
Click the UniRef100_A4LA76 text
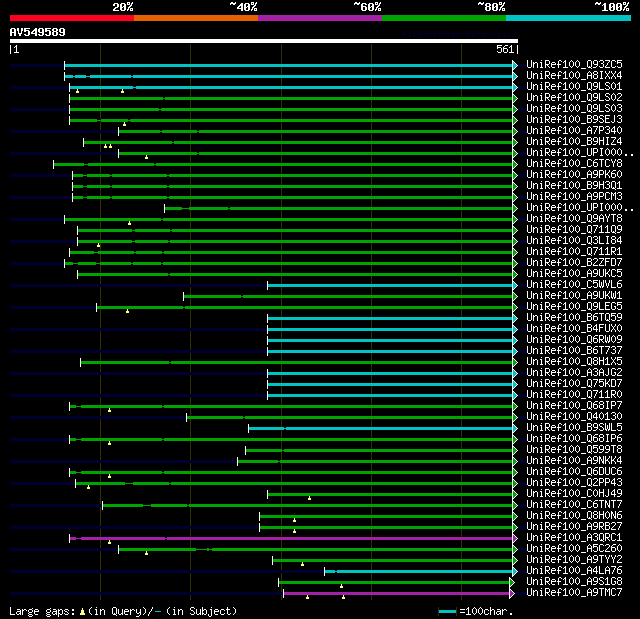coord(574,571)
